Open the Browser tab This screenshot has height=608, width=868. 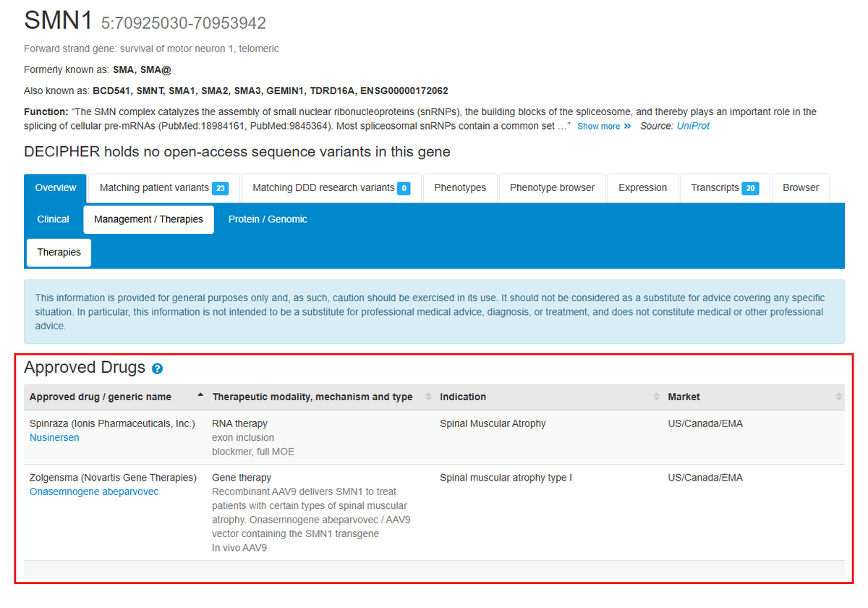tap(801, 188)
